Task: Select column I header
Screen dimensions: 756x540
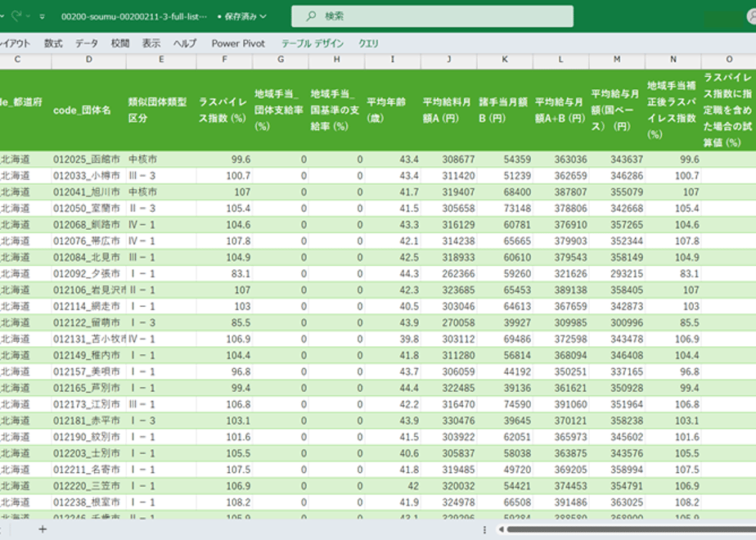Action: 393,60
